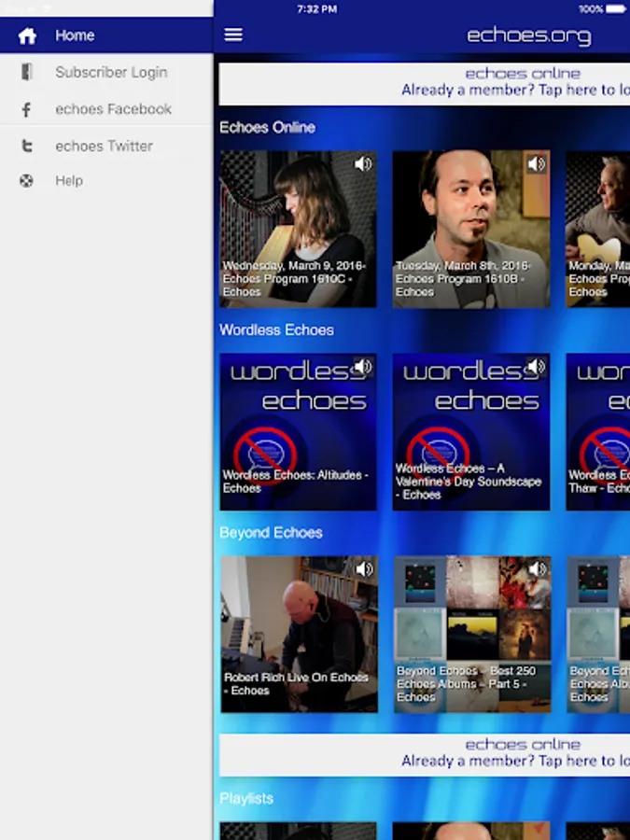Open Help menu entry
The width and height of the screenshot is (630, 840).
pyautogui.click(x=106, y=180)
